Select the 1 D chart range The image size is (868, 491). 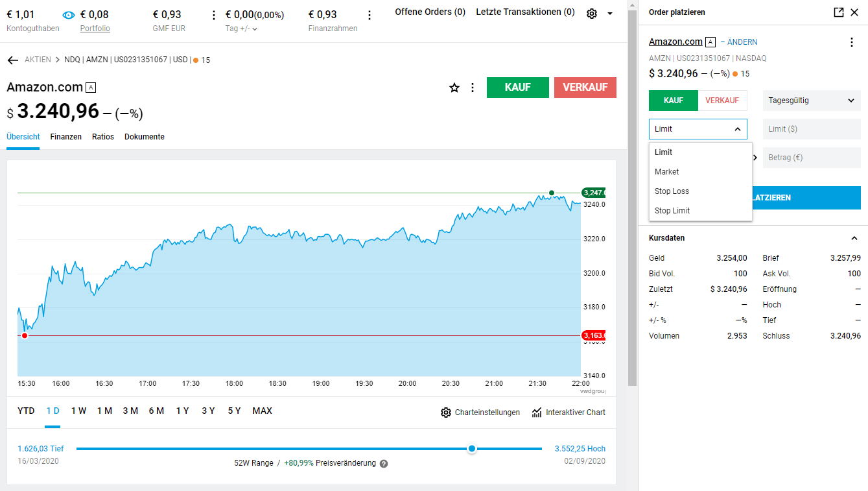[x=53, y=411]
